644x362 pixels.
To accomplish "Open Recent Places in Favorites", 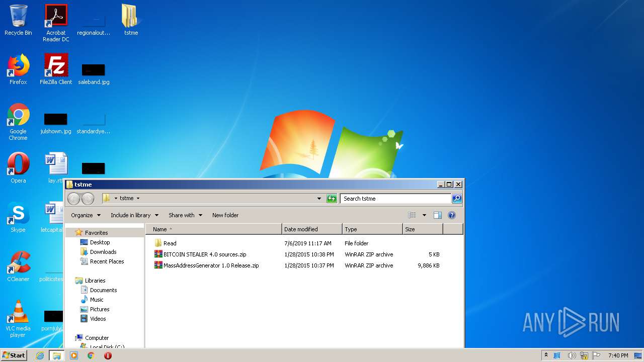I will click(x=107, y=261).
